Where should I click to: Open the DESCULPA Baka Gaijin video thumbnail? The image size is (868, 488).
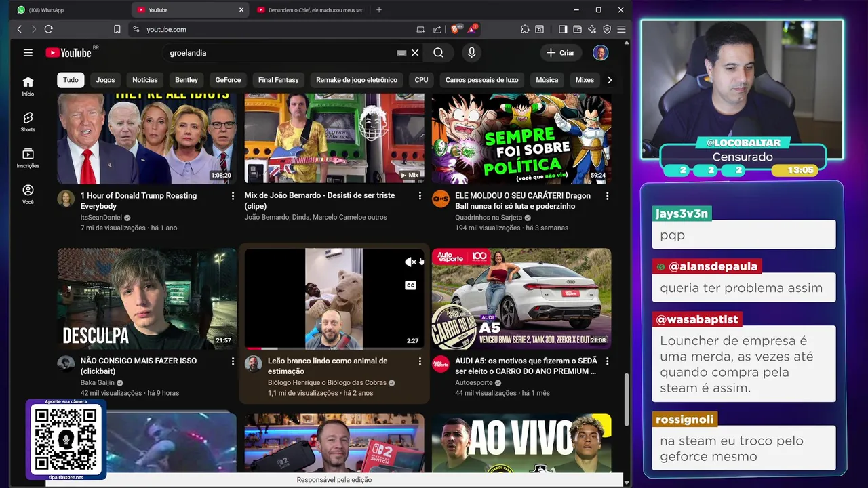tap(146, 299)
